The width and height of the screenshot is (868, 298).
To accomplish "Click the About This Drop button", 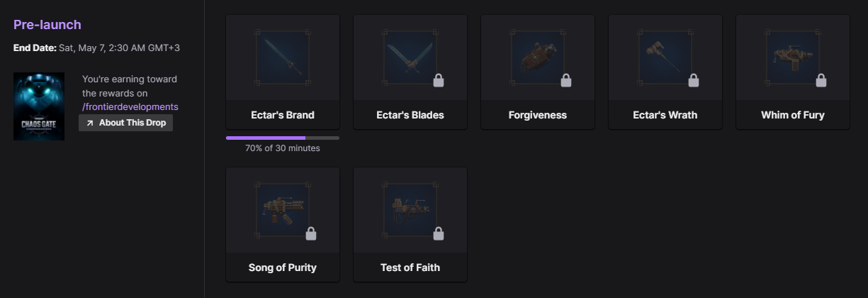I will 125,123.
